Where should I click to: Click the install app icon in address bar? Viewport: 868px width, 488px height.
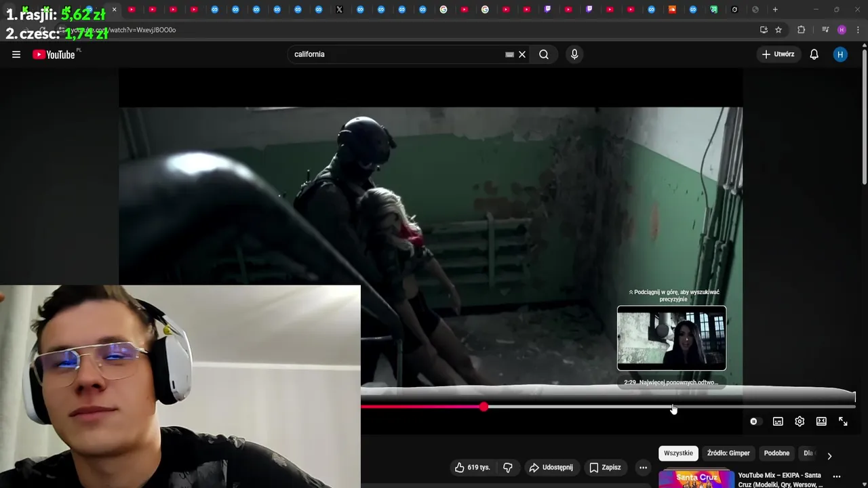point(764,30)
